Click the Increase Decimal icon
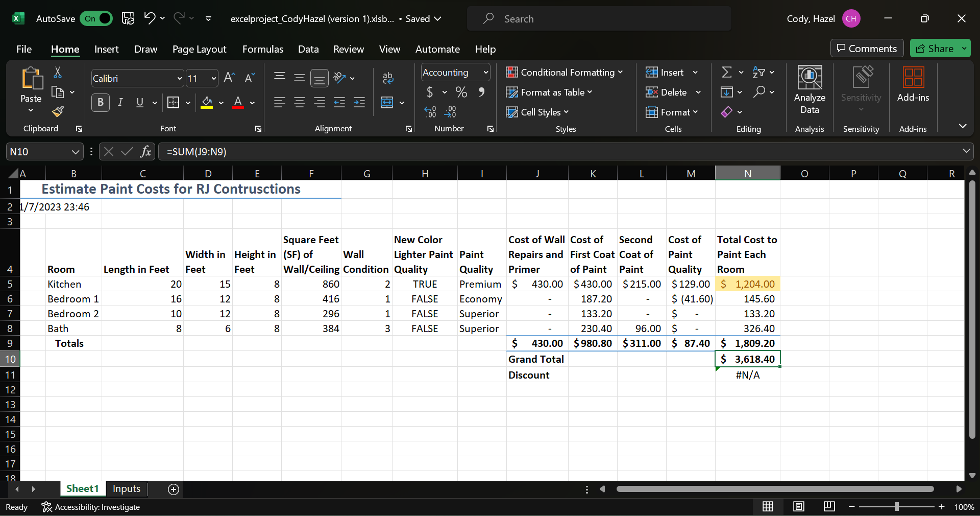The image size is (980, 516). pos(430,112)
